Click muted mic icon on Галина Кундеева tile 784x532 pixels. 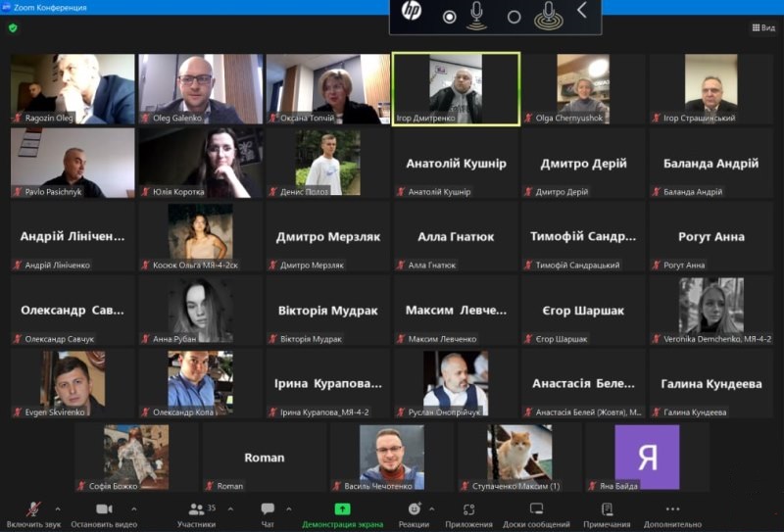656,412
